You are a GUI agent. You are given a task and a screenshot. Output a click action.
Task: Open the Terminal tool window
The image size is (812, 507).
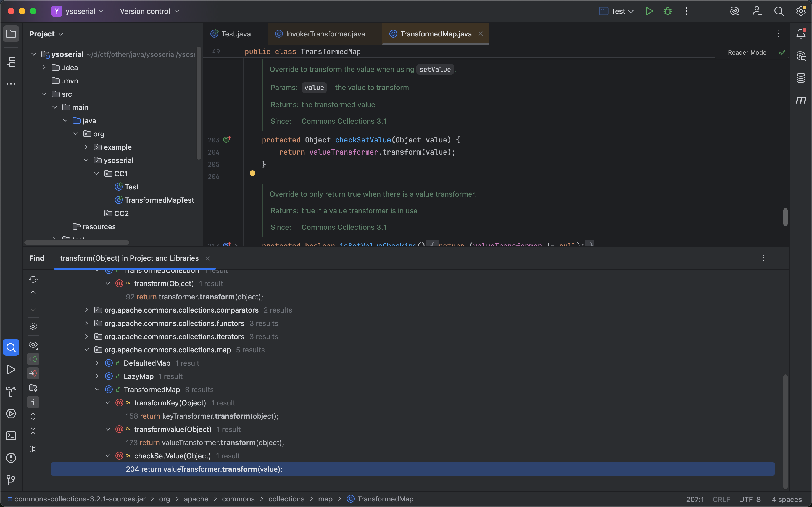coord(11,435)
